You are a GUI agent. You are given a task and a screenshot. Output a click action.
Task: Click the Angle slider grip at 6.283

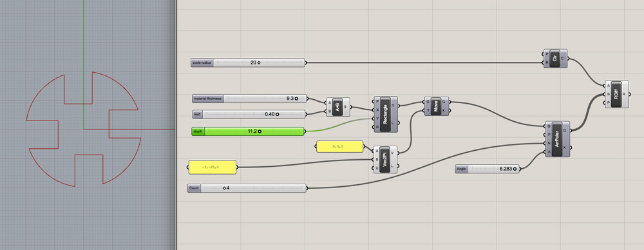pyautogui.click(x=515, y=169)
